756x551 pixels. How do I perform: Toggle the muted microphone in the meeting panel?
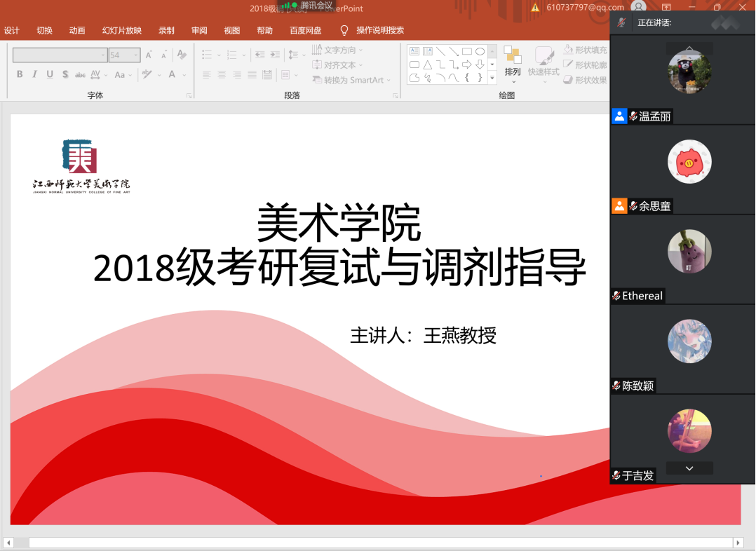tap(621, 23)
